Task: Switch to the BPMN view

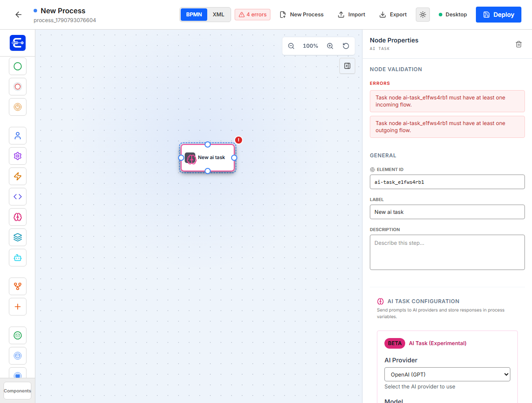Action: [x=194, y=15]
